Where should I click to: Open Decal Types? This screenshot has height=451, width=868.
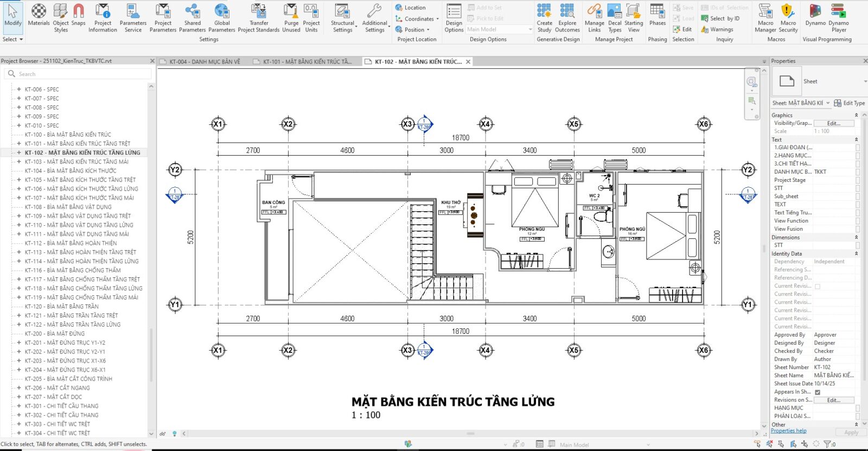pyautogui.click(x=615, y=18)
